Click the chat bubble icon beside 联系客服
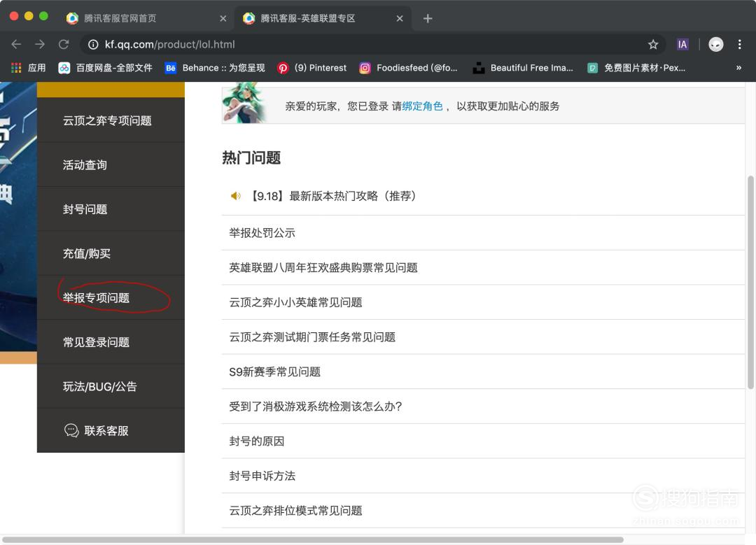This screenshot has width=756, height=545. [x=71, y=430]
